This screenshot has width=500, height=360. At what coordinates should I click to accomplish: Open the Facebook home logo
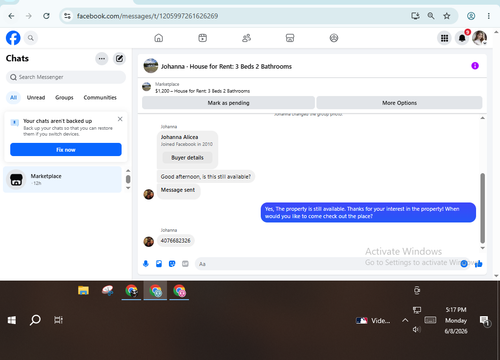pos(13,38)
